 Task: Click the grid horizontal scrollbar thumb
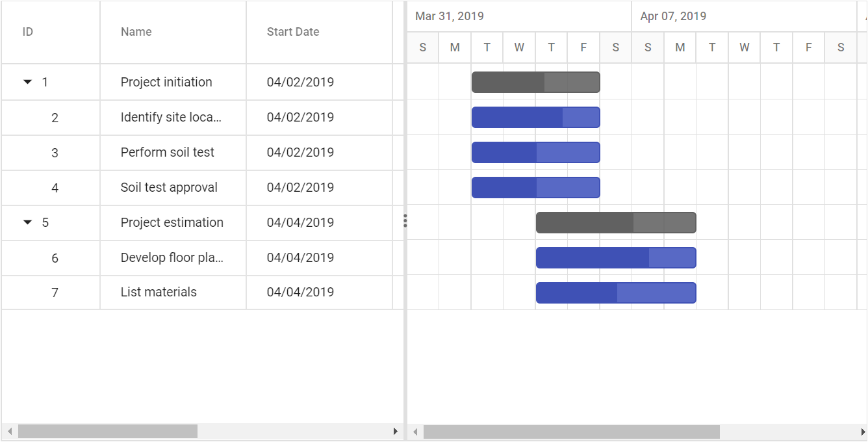pos(108,432)
